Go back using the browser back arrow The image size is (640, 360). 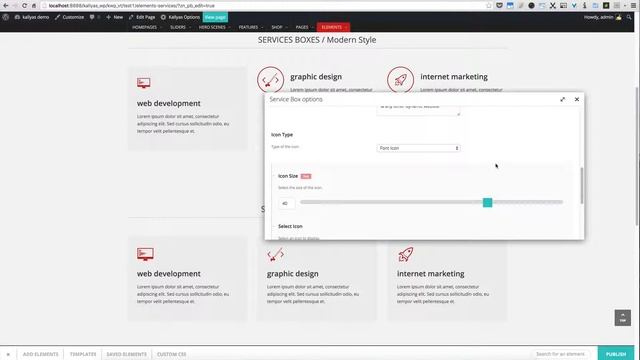pyautogui.click(x=5, y=6)
